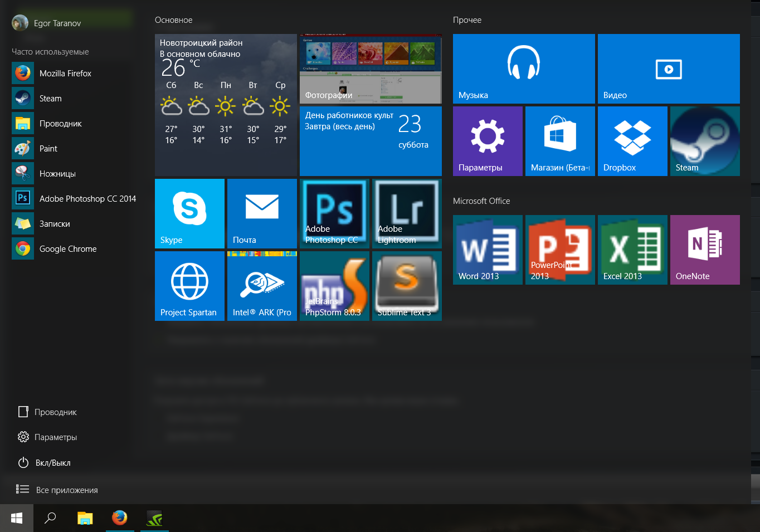
Task: Open the Skype tile
Action: click(x=189, y=213)
